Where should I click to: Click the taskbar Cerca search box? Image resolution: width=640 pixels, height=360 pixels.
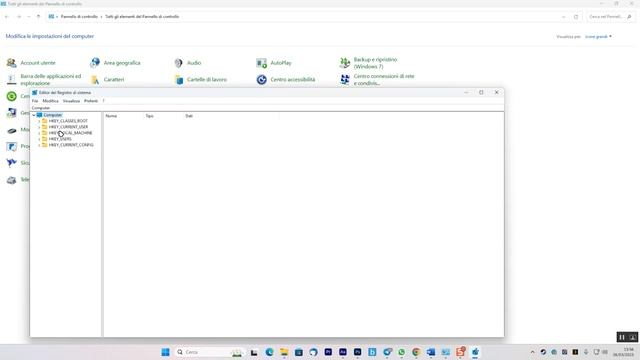[209, 352]
